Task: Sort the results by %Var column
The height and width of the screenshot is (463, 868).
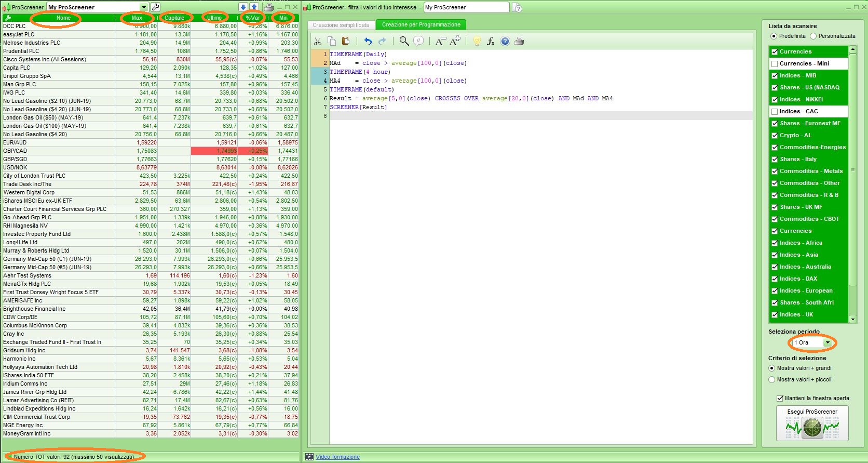Action: (x=253, y=18)
